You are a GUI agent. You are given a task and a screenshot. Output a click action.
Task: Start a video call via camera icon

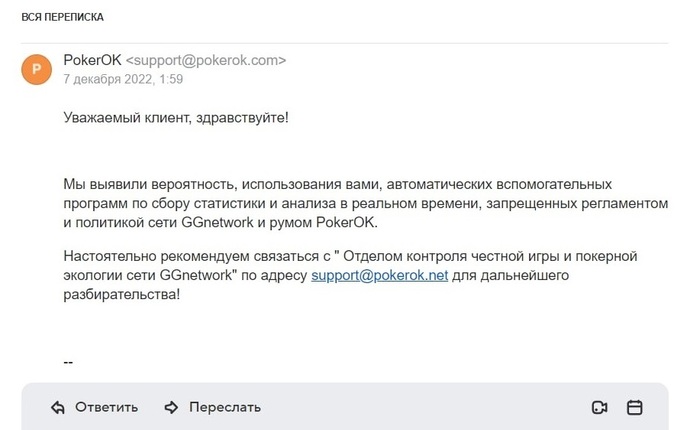[x=600, y=407]
